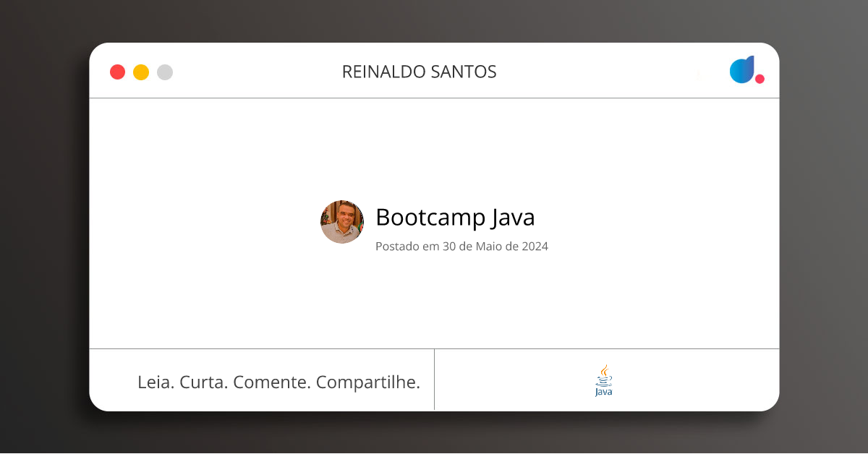
Task: Toggle the yellow traffic-light circle
Action: (140, 72)
